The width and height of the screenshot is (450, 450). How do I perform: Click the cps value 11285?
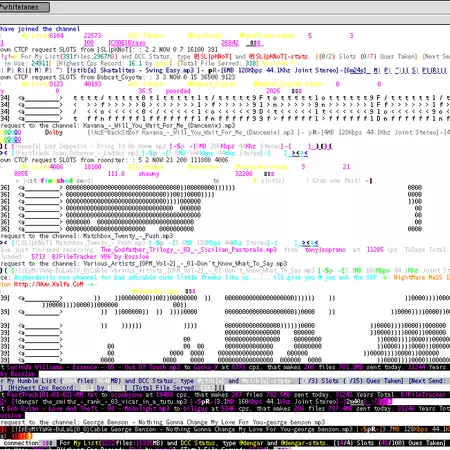tap(375, 250)
